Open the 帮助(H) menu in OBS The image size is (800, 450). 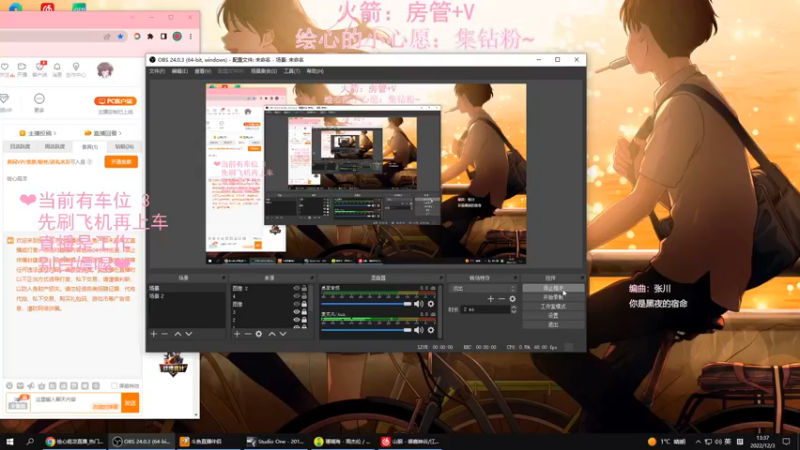(x=315, y=71)
